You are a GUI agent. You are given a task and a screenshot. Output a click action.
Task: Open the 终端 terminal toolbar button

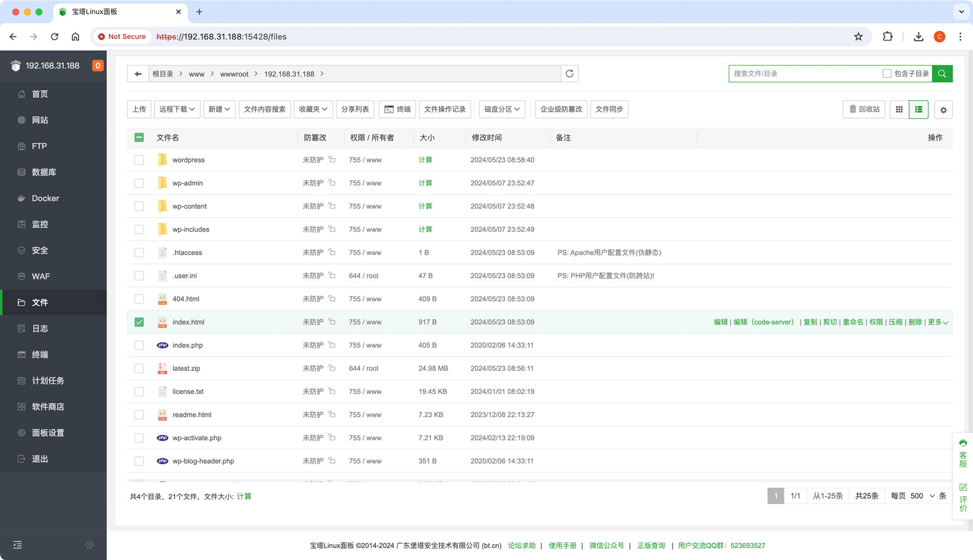[398, 109]
